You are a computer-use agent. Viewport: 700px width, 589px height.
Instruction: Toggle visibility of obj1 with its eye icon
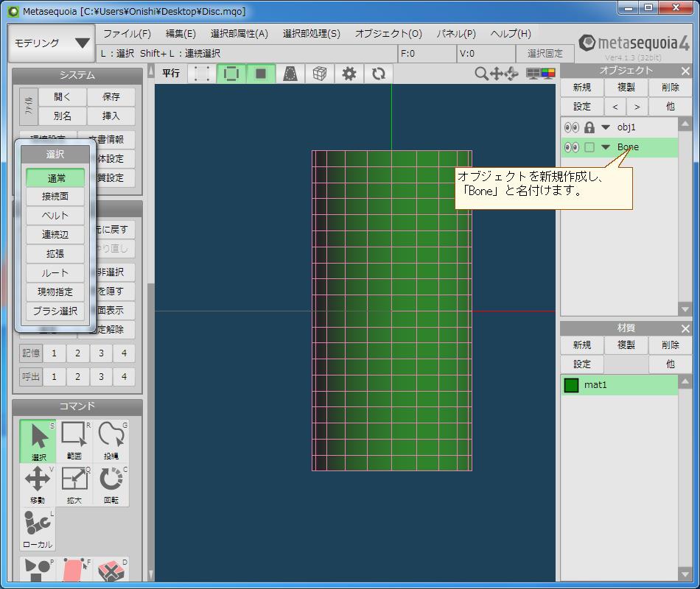[571, 127]
